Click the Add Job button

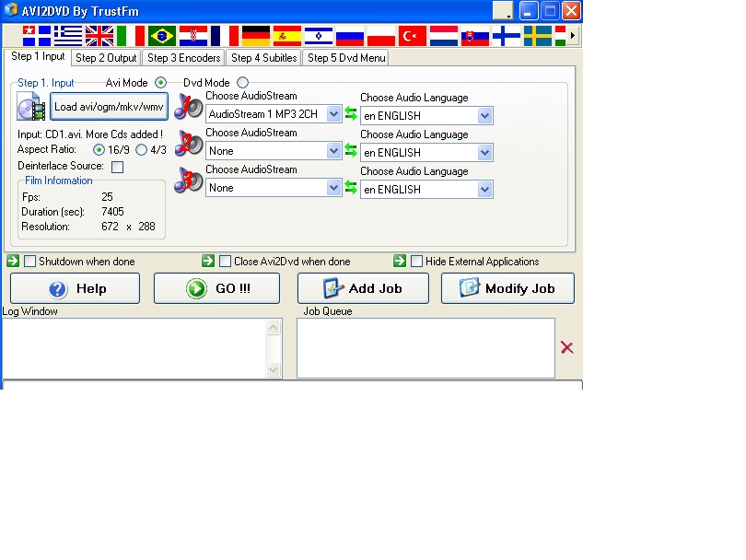point(363,288)
